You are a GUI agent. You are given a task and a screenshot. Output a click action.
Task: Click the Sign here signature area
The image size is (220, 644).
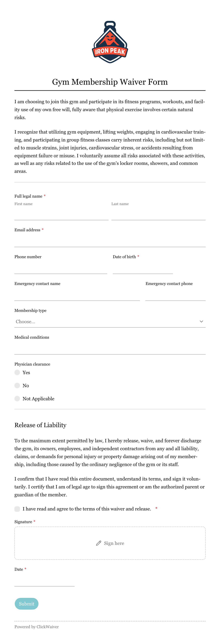[x=110, y=543]
